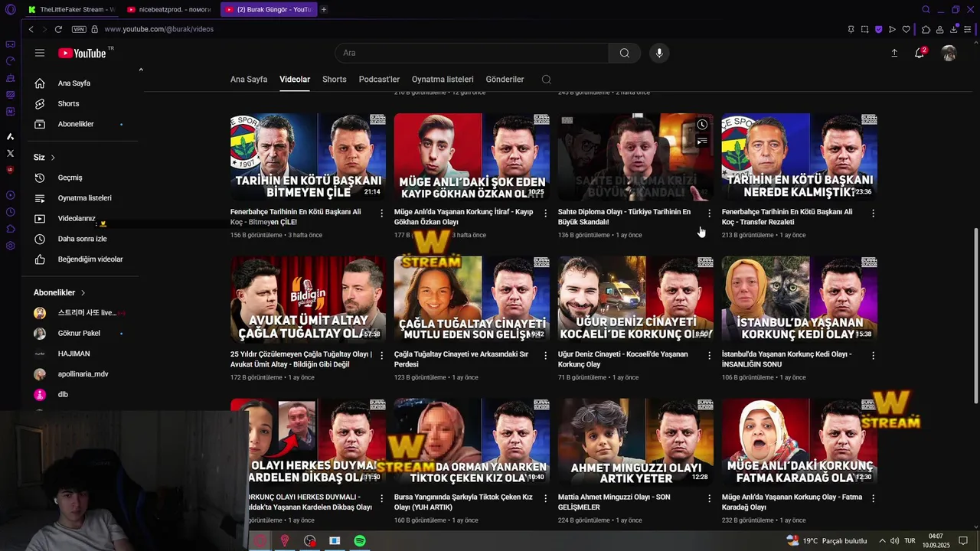Open the GX Corner gamepad icon in sidebar
980x551 pixels.
point(10,44)
